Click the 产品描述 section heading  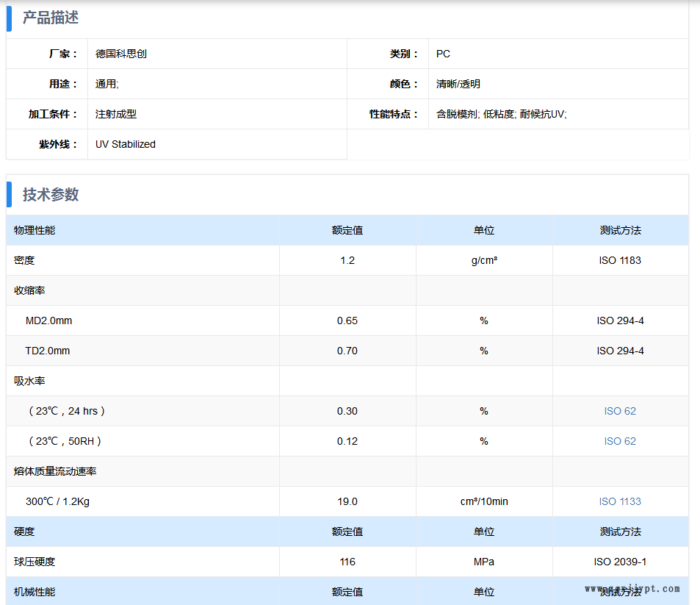tap(51, 18)
